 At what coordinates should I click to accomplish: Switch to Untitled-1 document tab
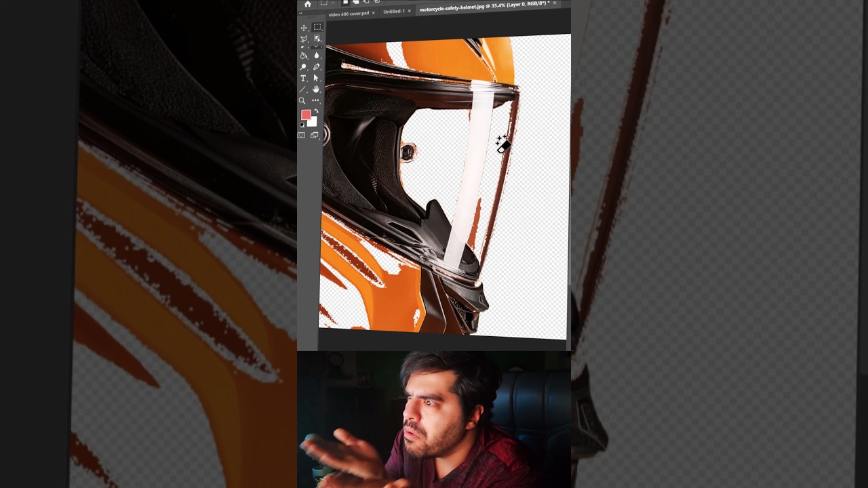(394, 12)
